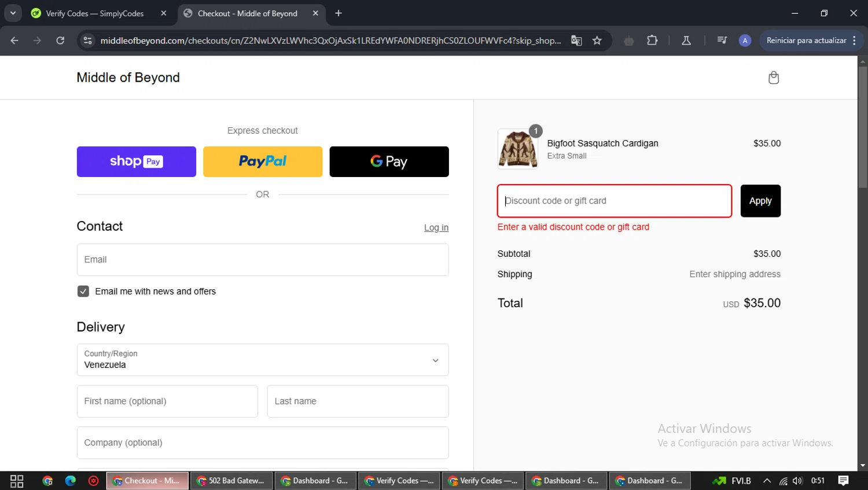868x490 pixels.
Task: Click the browser back arrow
Action: click(x=14, y=40)
